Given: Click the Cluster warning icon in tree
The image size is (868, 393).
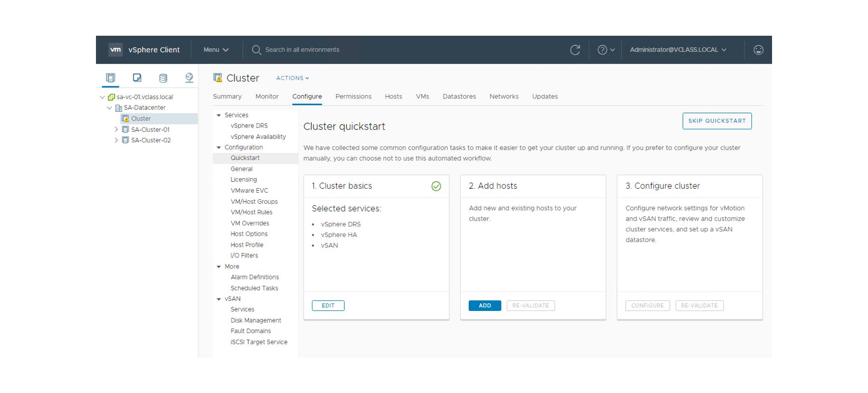Looking at the screenshot, I should point(125,118).
